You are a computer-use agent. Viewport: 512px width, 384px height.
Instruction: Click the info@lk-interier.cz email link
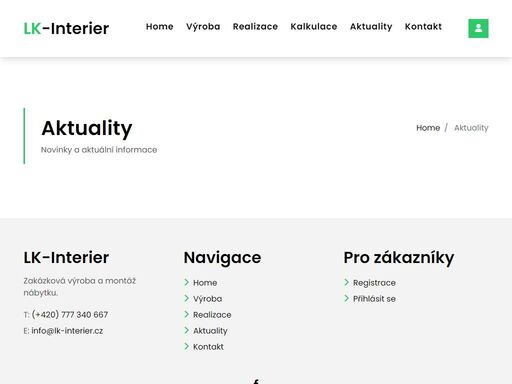pos(67,331)
